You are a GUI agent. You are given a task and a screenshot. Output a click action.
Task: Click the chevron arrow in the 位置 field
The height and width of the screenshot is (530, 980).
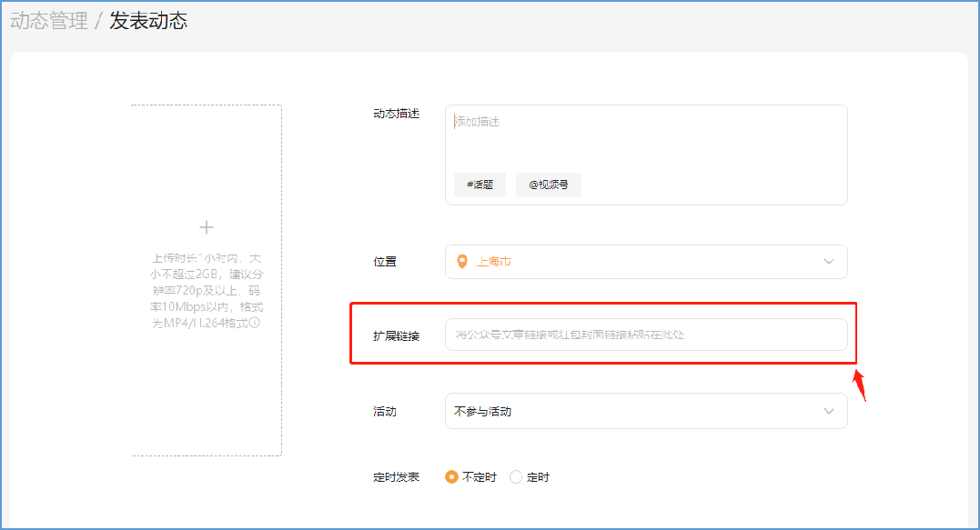point(828,262)
